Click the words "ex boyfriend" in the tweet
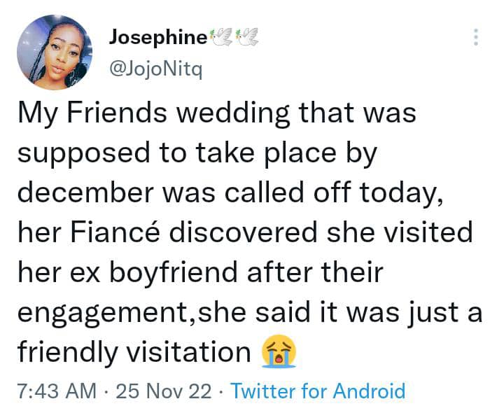504x420 pixels. pyautogui.click(x=153, y=273)
